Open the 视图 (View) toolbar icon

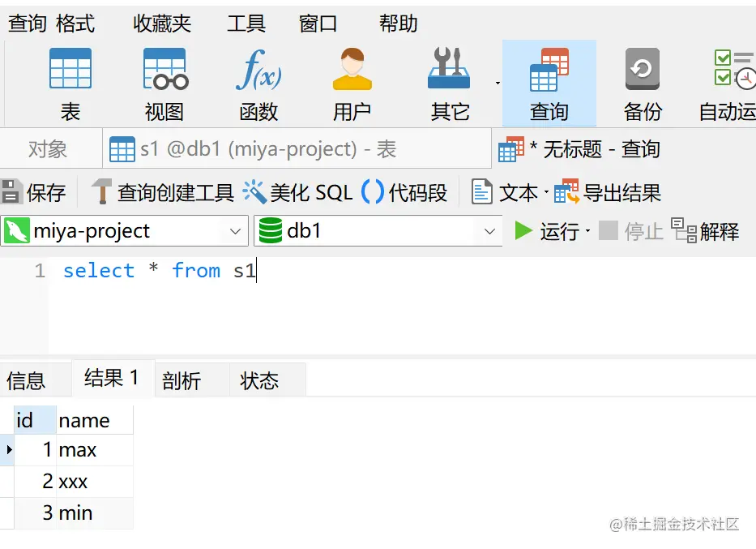(164, 84)
